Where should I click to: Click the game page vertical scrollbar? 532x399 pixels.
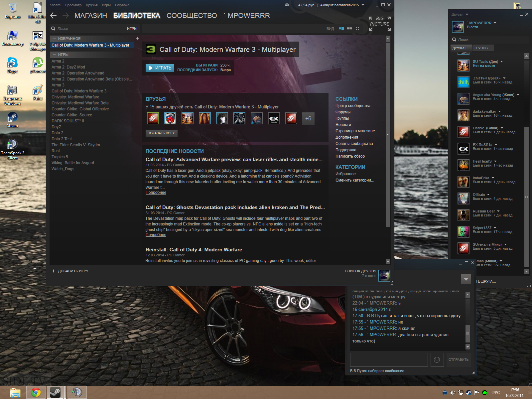(x=388, y=135)
